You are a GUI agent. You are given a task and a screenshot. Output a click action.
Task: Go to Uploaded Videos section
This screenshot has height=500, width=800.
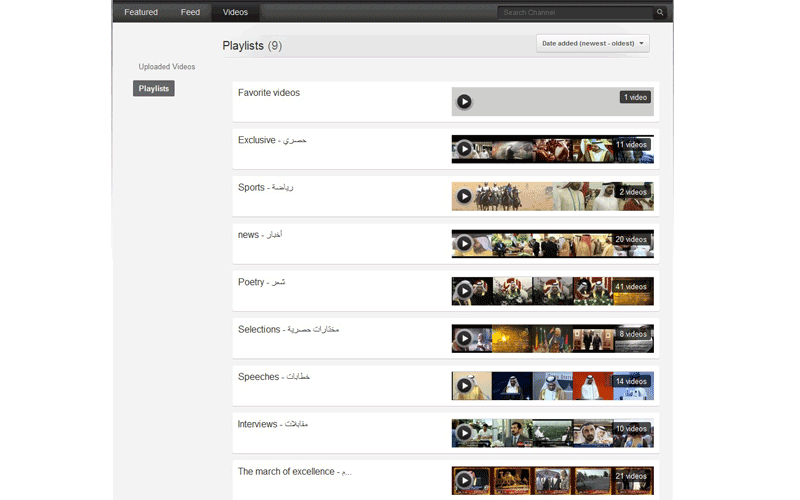[x=167, y=67]
